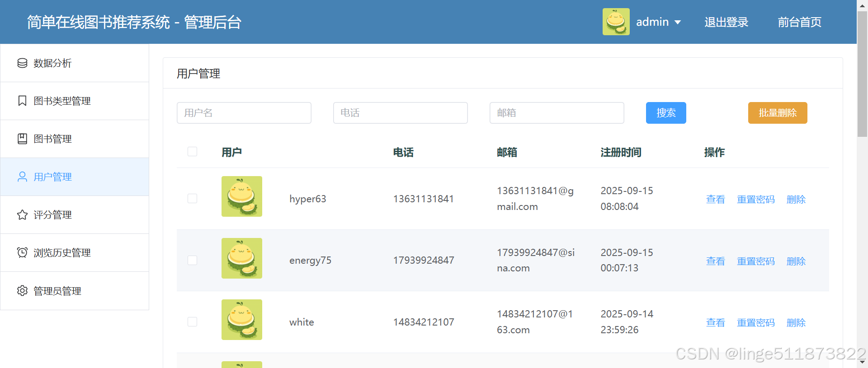Focus the 用户名 search field
The image size is (868, 368).
(244, 113)
